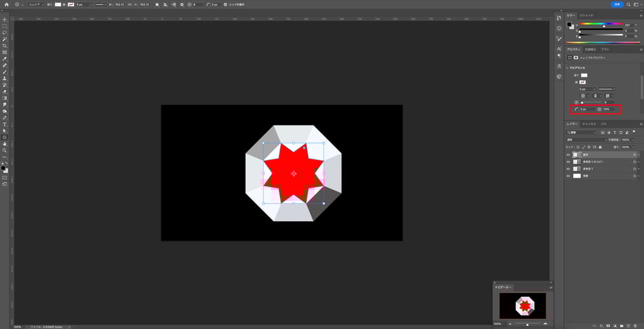Select the Dodge tool

pyautogui.click(x=5, y=111)
